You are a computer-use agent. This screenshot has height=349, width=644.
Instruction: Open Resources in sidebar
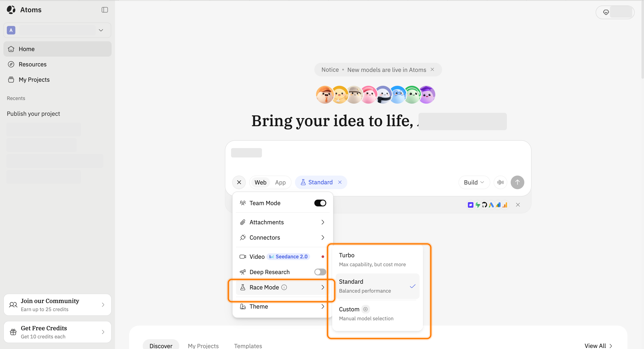click(57, 64)
